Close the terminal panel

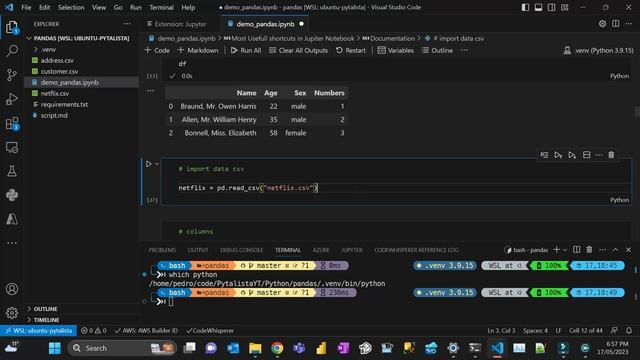point(629,249)
